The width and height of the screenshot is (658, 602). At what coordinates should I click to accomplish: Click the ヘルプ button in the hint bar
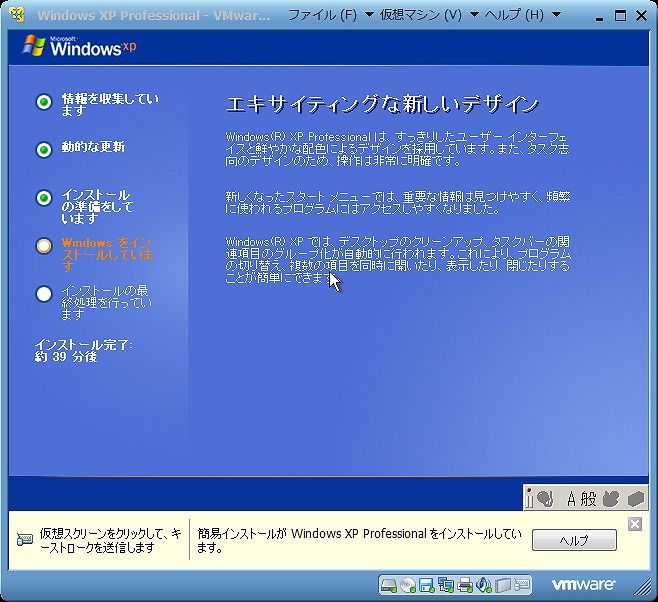[x=574, y=540]
